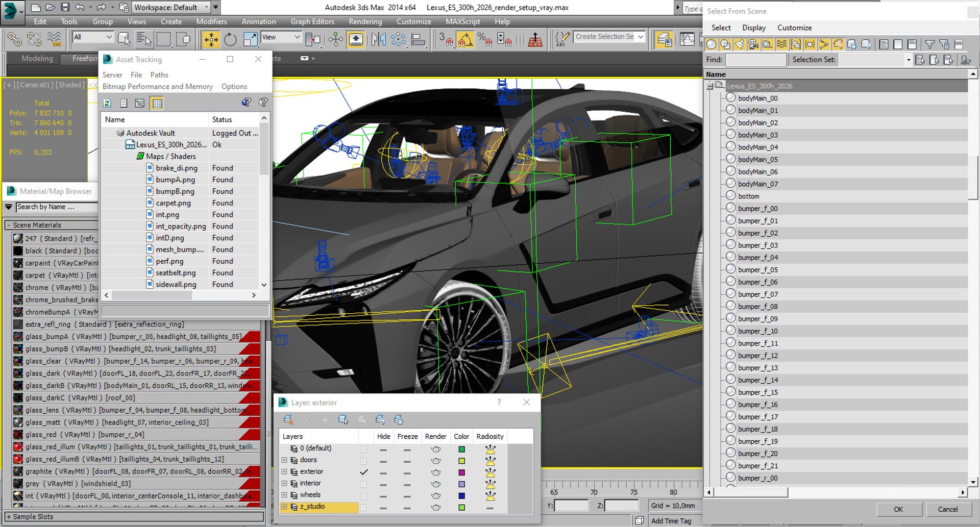The height and width of the screenshot is (527, 980).
Task: Activate the Select and Rotate tool
Action: [230, 39]
